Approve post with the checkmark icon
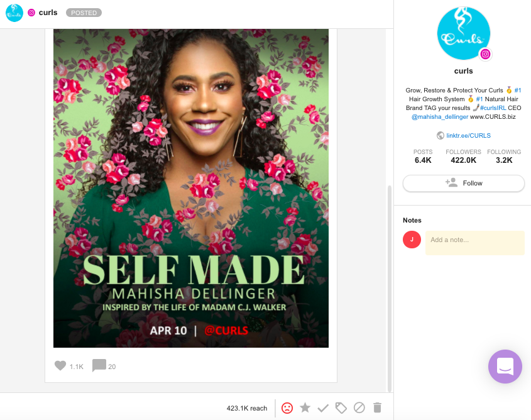Viewport: 531px width, 420px height. pyautogui.click(x=323, y=408)
